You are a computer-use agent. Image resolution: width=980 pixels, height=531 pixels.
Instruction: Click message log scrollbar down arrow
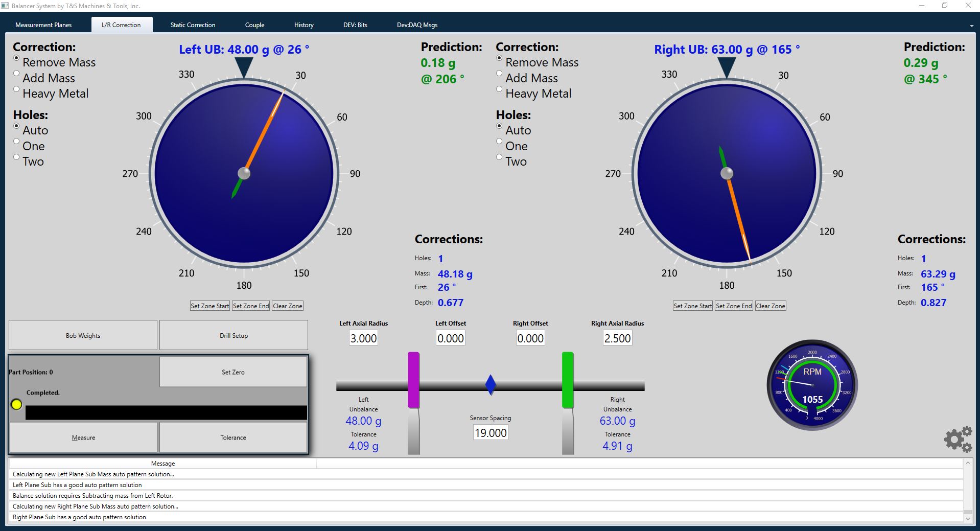968,518
